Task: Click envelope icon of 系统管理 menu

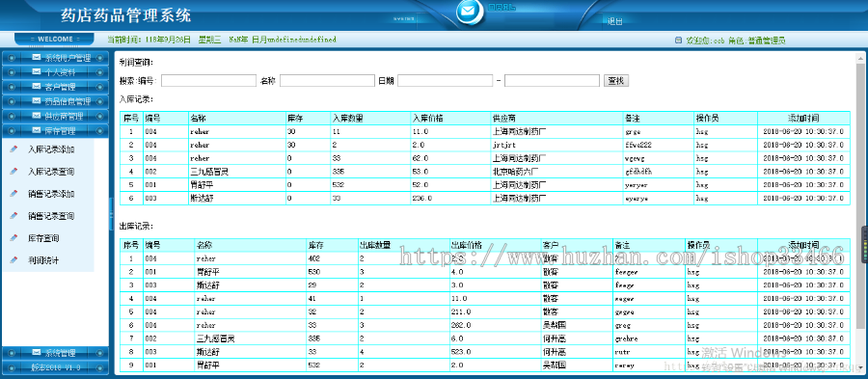Action: 37,352
